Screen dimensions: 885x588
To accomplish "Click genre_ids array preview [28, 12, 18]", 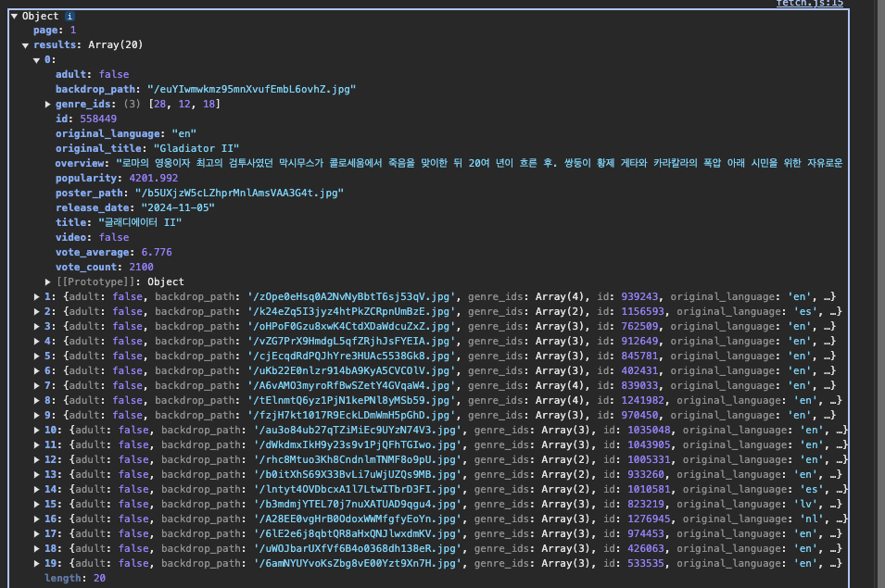I will pyautogui.click(x=184, y=105).
